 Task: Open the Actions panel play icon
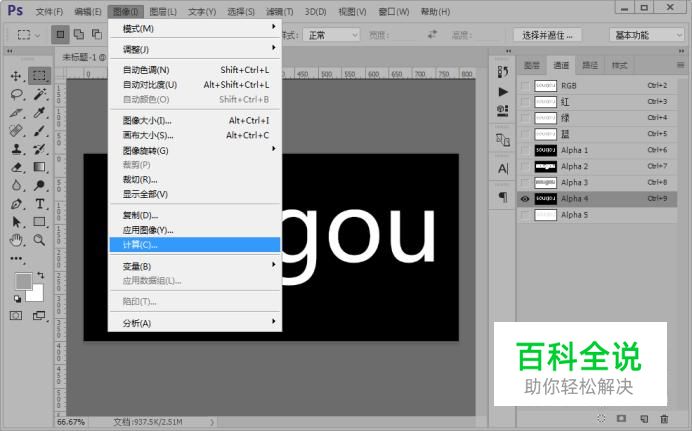click(503, 92)
